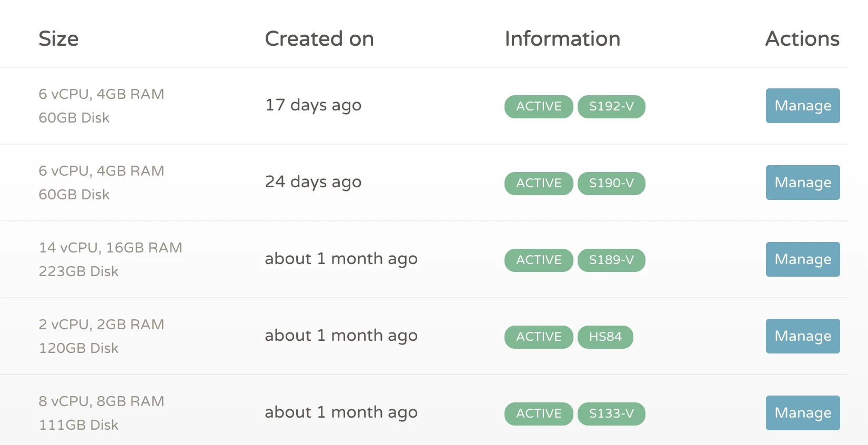
Task: Manage the S189-V 14 vCPU server
Action: [803, 259]
